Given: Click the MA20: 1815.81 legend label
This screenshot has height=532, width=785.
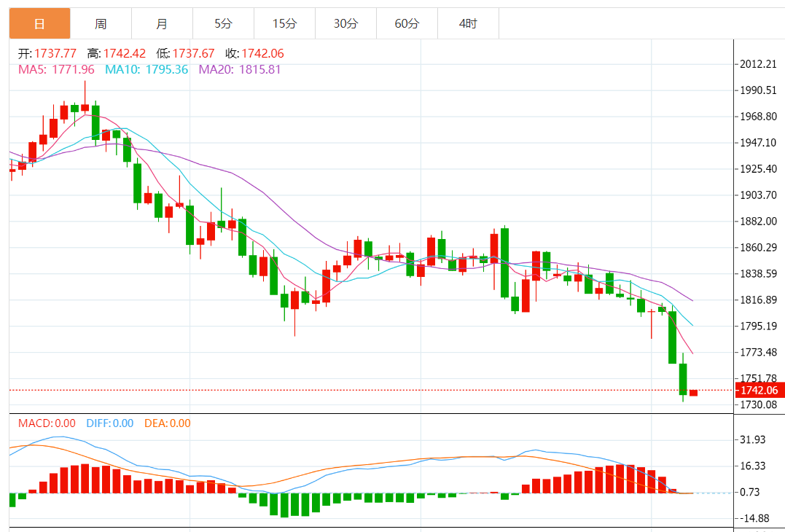Looking at the screenshot, I should pos(240,69).
